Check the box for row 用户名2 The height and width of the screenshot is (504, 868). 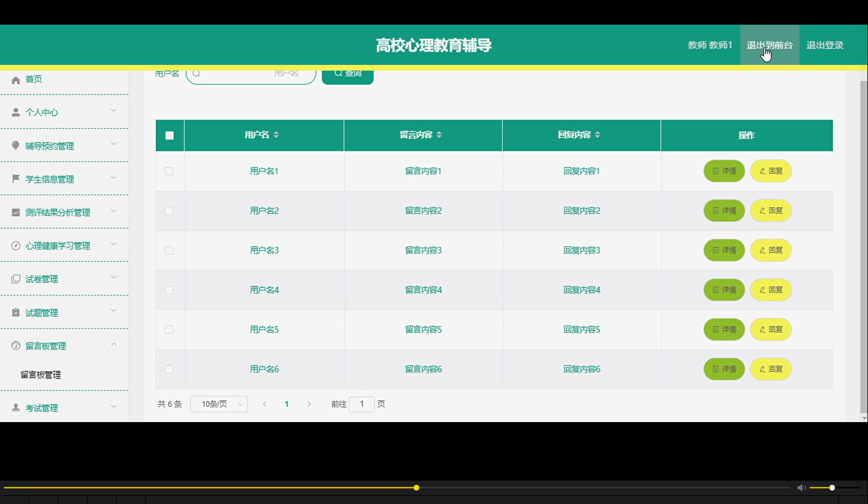[169, 211]
